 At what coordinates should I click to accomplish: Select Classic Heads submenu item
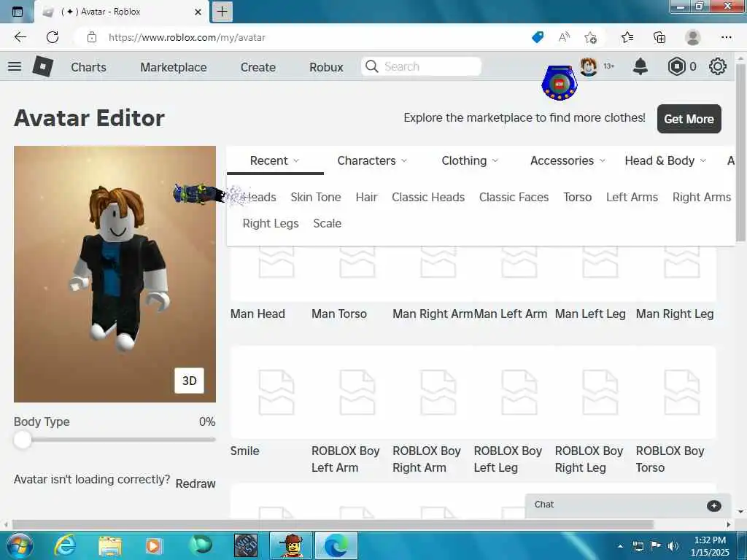click(427, 197)
